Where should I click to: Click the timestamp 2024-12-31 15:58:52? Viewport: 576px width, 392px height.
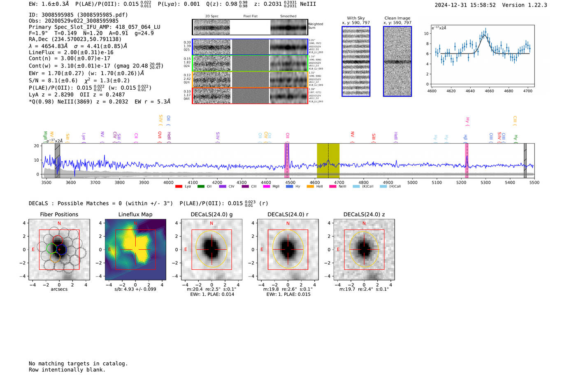point(465,5)
